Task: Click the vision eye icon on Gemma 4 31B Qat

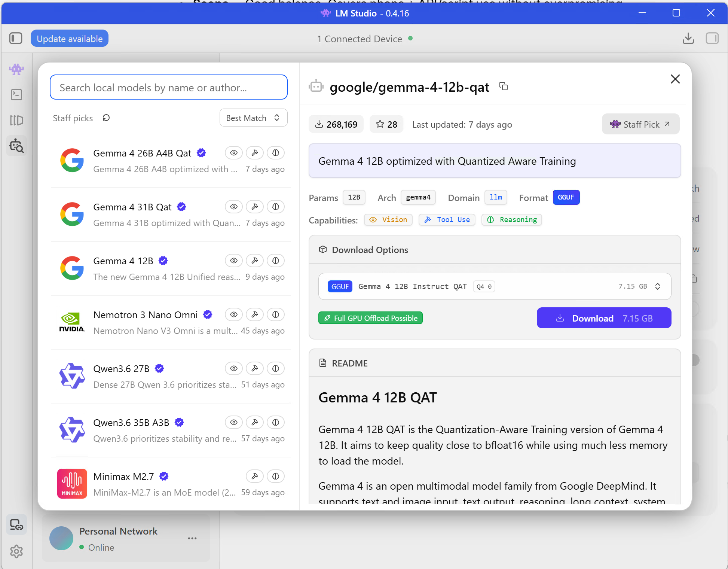Action: click(x=234, y=207)
